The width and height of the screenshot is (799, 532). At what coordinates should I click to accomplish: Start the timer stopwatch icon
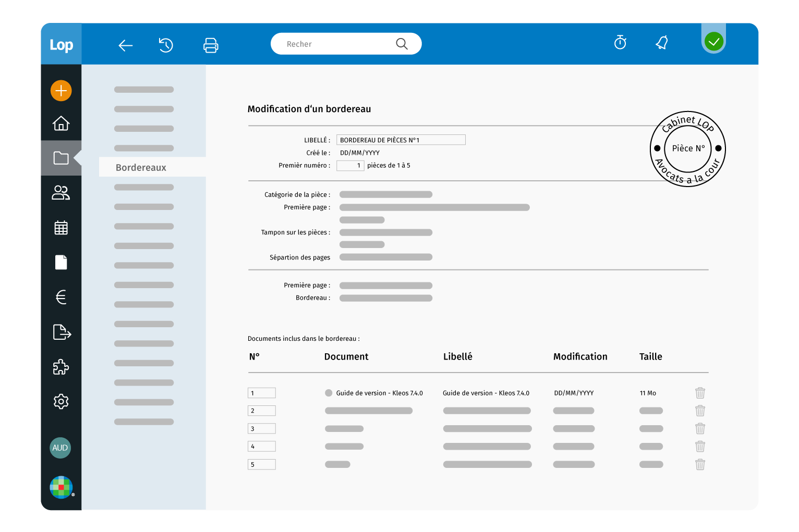click(x=620, y=43)
